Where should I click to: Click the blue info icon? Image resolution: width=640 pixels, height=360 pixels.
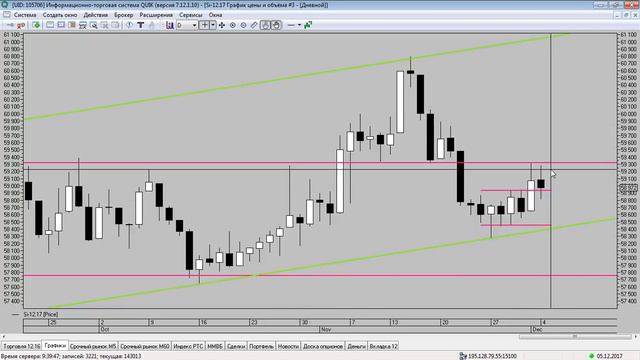pyautogui.click(x=130, y=25)
